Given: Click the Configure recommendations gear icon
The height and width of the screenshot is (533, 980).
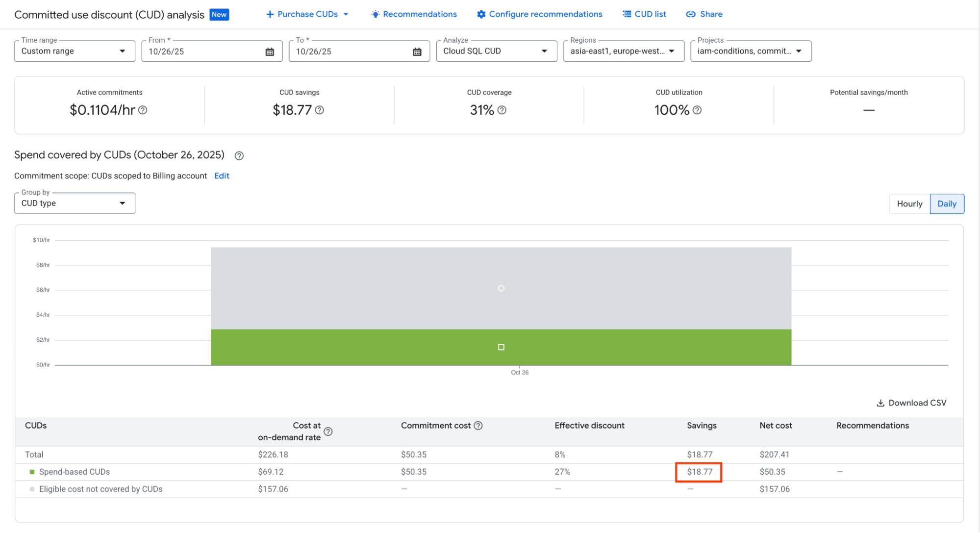Looking at the screenshot, I should point(480,14).
